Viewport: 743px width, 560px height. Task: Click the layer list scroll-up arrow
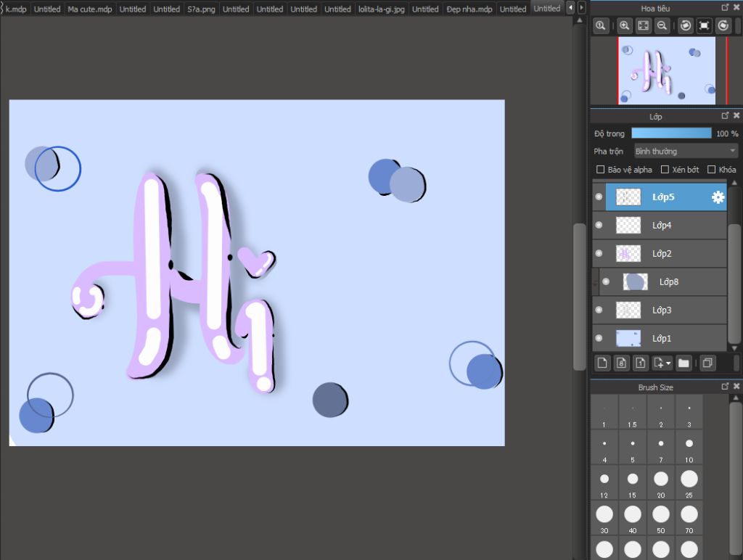click(734, 182)
